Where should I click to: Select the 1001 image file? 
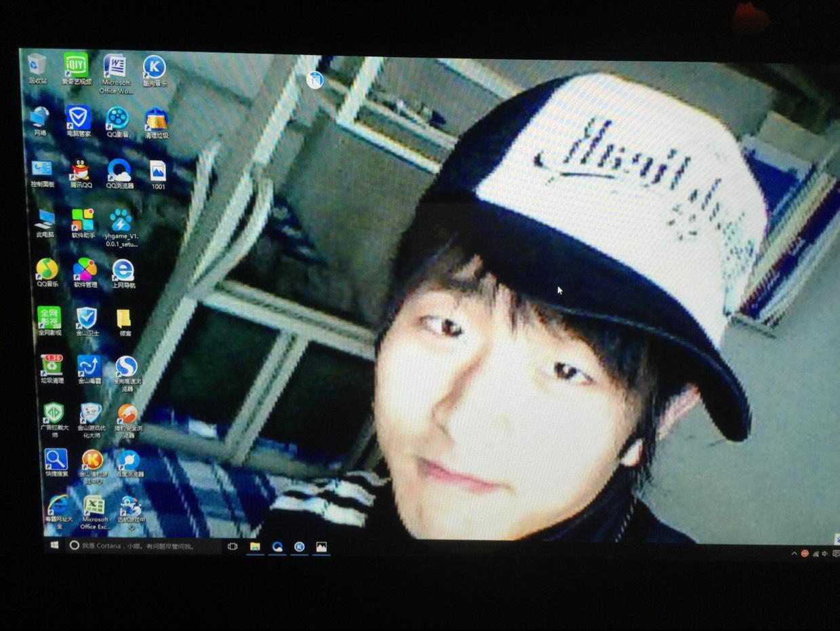tap(157, 171)
